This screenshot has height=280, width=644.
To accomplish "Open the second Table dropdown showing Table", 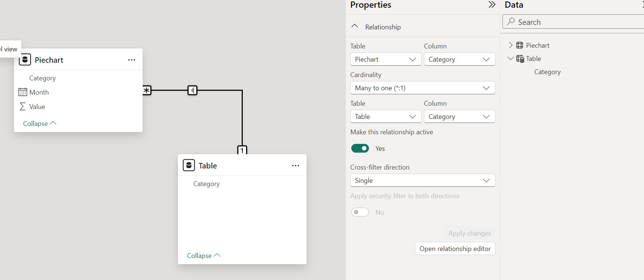I will pos(386,116).
